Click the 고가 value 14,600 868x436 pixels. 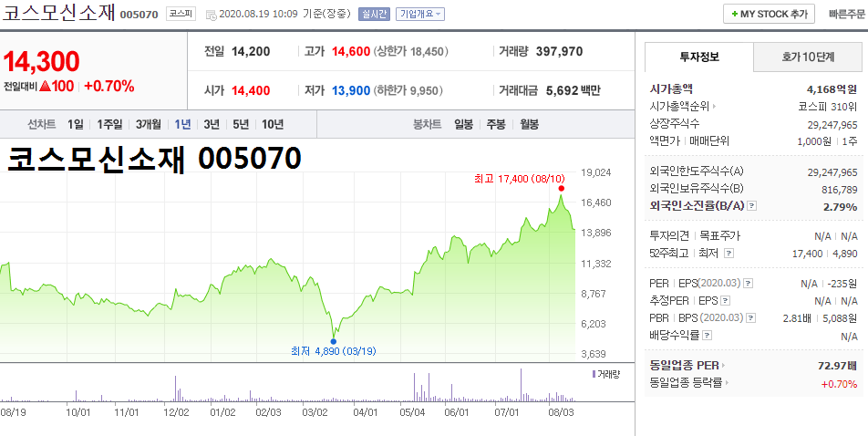click(x=351, y=52)
